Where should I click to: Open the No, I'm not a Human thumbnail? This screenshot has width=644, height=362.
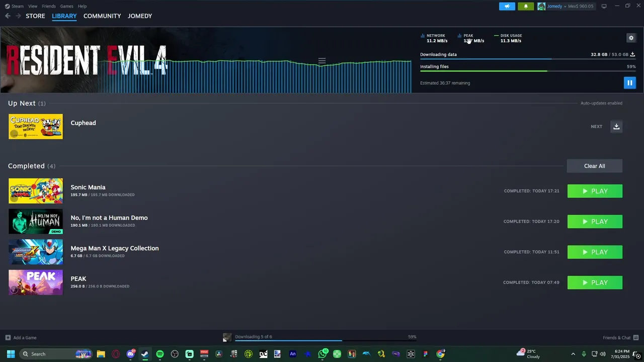36,221
